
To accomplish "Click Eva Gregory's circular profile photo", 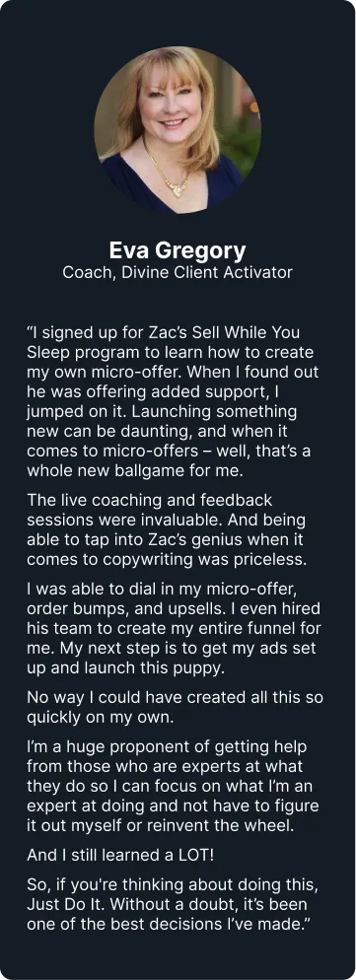I will pos(178,130).
